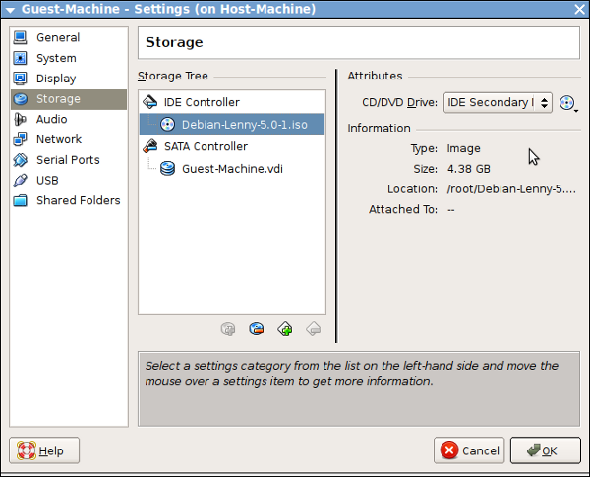This screenshot has width=590, height=477.
Task: Click the grayed Remove Attachment icon
Action: (x=313, y=329)
